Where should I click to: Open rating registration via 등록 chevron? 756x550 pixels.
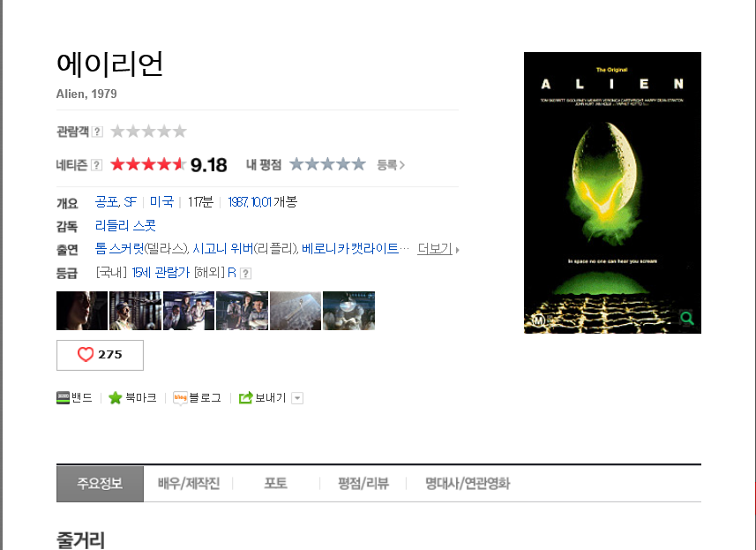pos(391,165)
